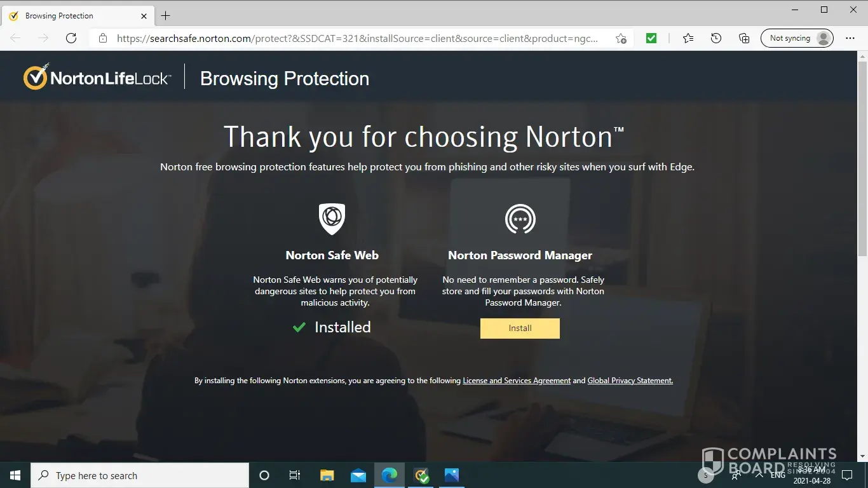Add this page to favorites
This screenshot has width=868, height=488.
621,38
